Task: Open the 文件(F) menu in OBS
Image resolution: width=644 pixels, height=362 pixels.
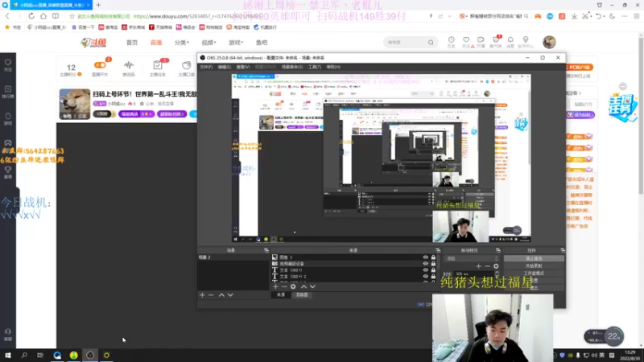Action: pyautogui.click(x=206, y=67)
